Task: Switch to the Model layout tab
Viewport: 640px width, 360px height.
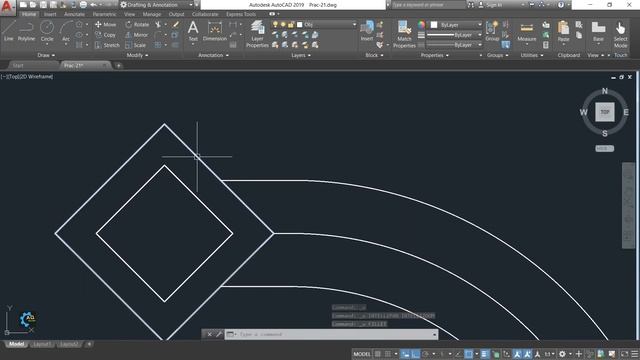Action: tap(16, 344)
